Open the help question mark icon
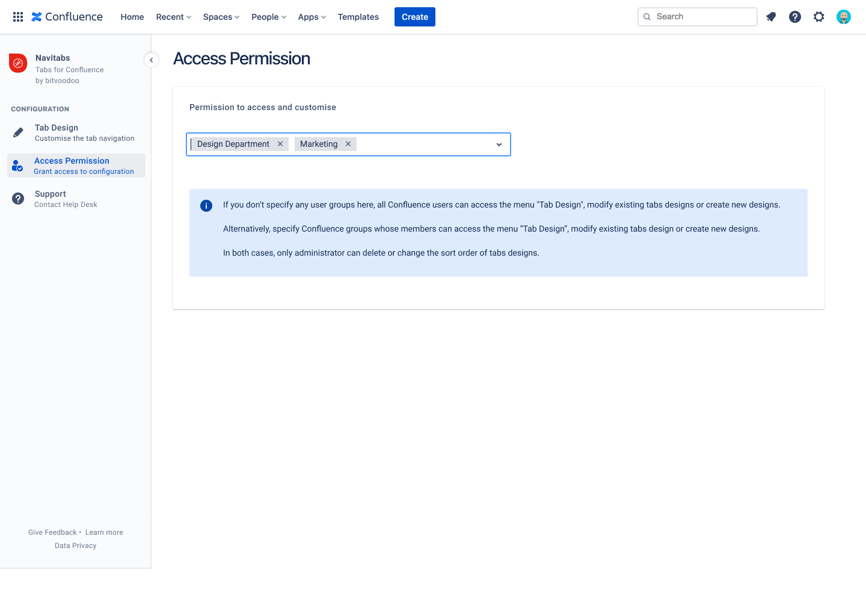Viewport: 866px width, 616px height. pyautogui.click(x=795, y=17)
